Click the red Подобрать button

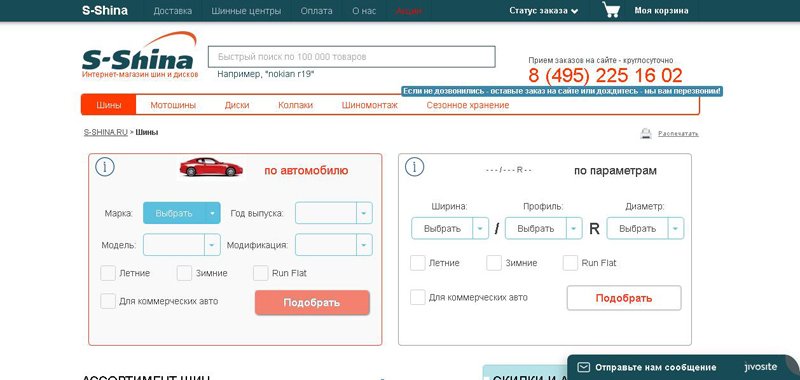(312, 302)
